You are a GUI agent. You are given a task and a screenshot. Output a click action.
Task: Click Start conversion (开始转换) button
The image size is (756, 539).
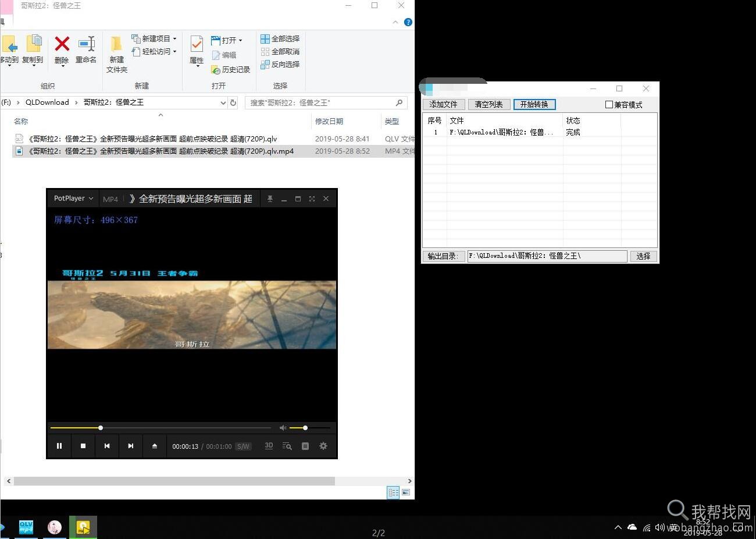[x=534, y=104]
